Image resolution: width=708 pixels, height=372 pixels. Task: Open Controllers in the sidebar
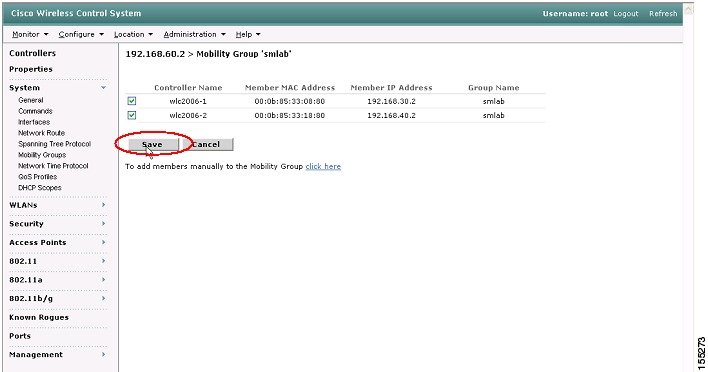(x=33, y=53)
